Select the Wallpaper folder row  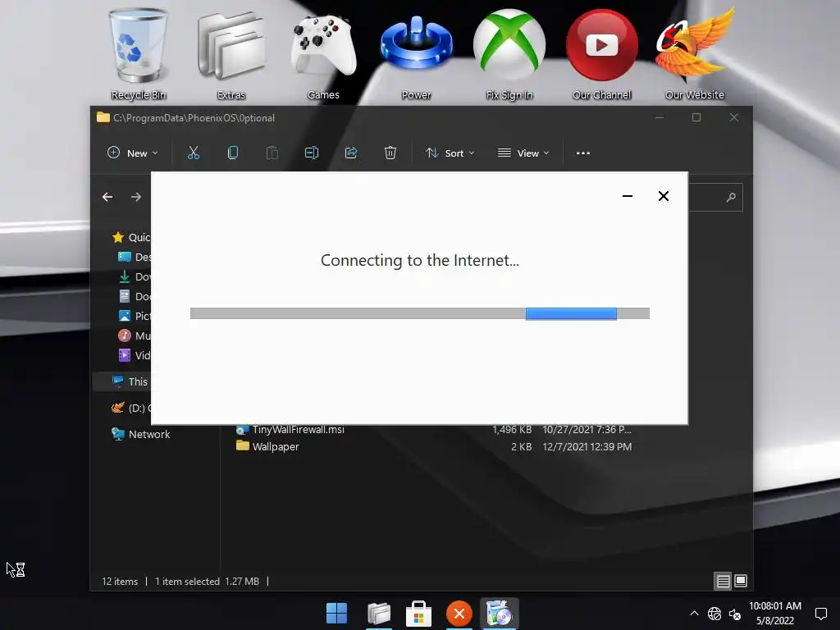coord(434,446)
